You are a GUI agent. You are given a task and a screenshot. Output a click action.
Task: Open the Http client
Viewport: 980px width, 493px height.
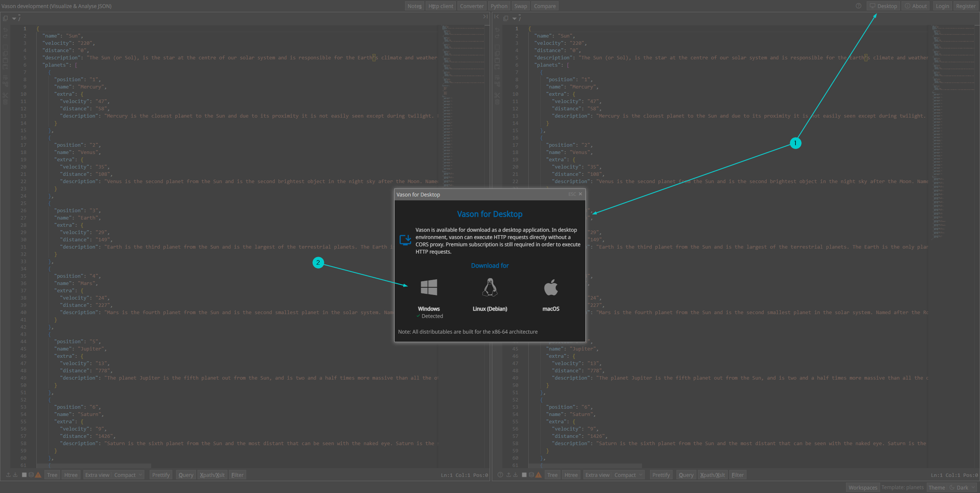[441, 6]
